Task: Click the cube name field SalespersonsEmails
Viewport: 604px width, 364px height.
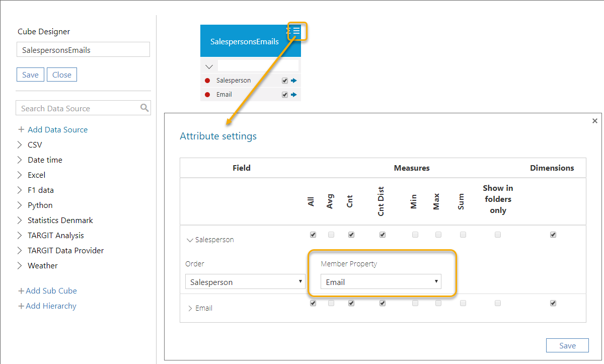Action: pyautogui.click(x=83, y=49)
